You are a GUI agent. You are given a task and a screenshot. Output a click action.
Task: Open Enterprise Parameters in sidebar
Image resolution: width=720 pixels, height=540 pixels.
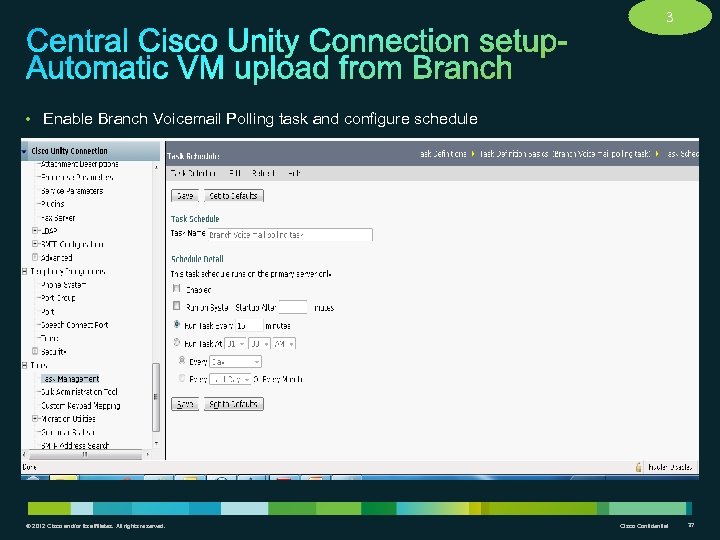point(77,177)
